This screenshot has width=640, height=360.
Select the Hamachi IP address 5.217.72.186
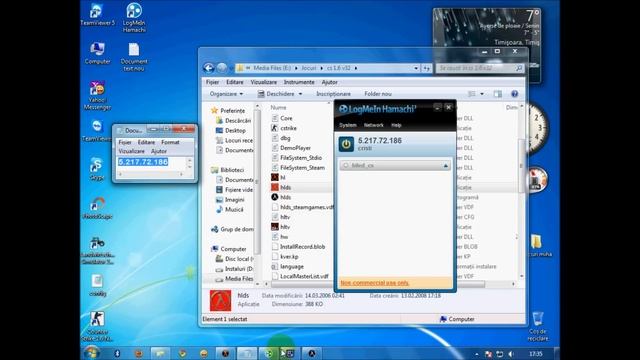(380, 140)
